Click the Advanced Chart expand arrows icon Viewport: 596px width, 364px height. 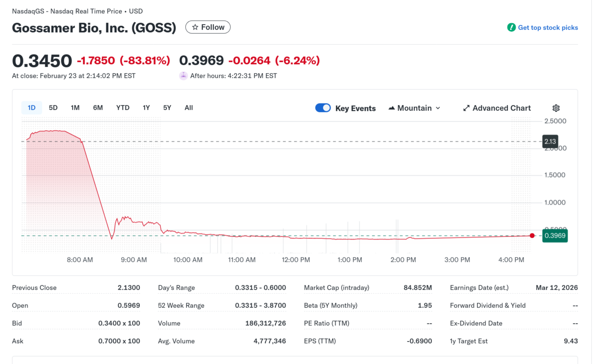[466, 108]
